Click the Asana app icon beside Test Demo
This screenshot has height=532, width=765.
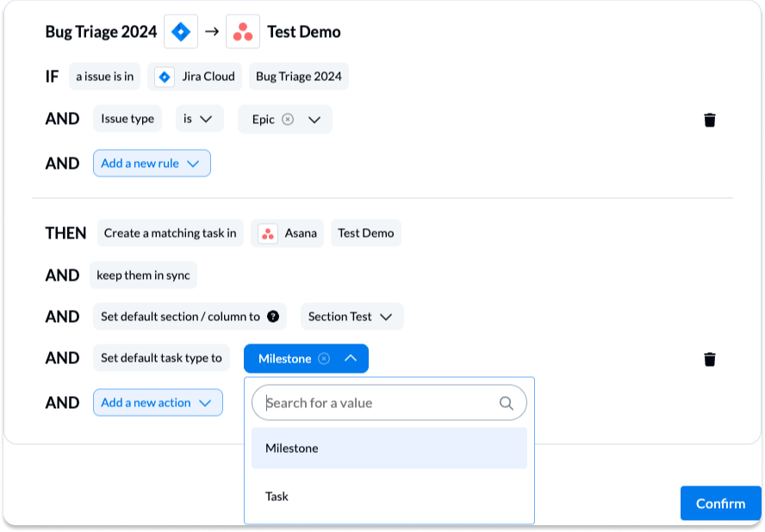[241, 31]
